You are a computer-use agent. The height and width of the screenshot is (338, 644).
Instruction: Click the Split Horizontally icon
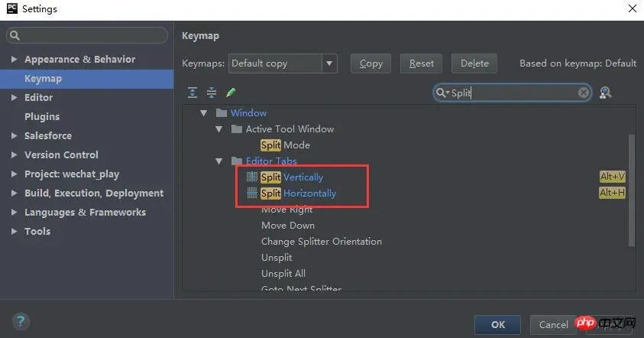click(252, 193)
